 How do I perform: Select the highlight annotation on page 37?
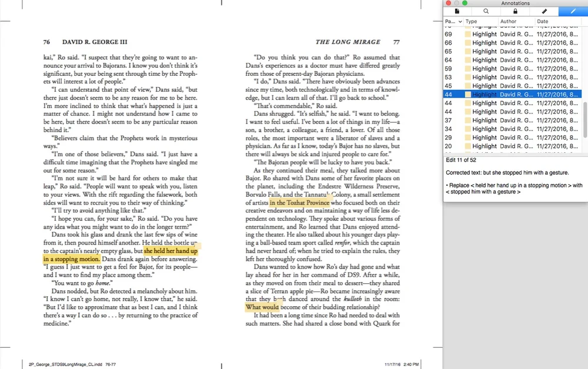coord(512,120)
